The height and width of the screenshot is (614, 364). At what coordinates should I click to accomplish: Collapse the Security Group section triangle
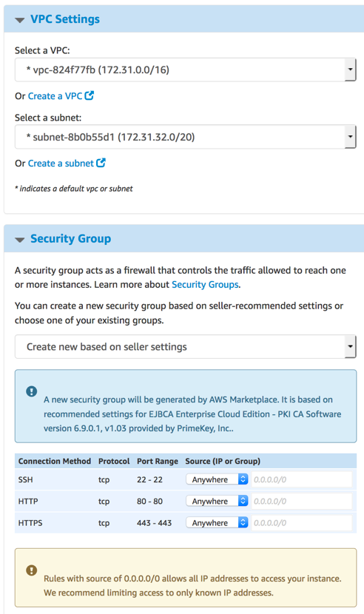(x=19, y=239)
